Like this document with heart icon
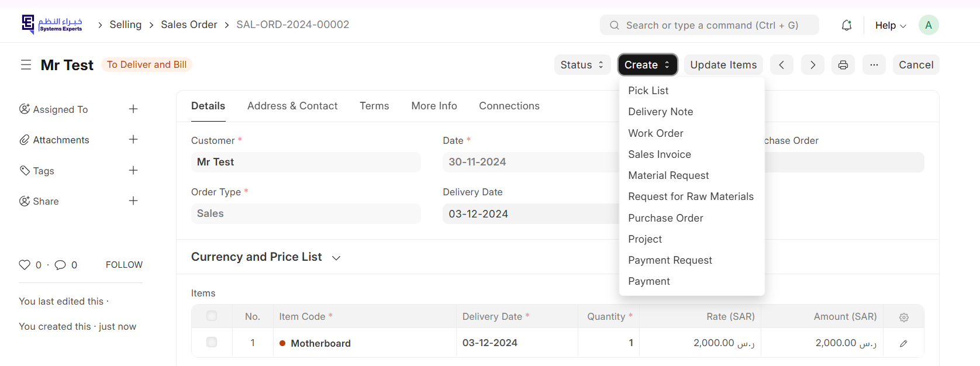980x366 pixels. click(25, 265)
